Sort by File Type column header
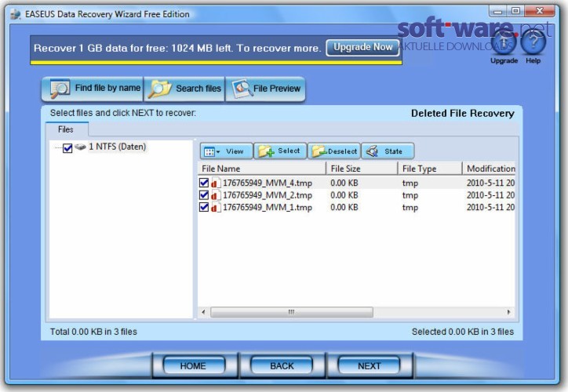This screenshot has height=392, width=568. pos(430,169)
